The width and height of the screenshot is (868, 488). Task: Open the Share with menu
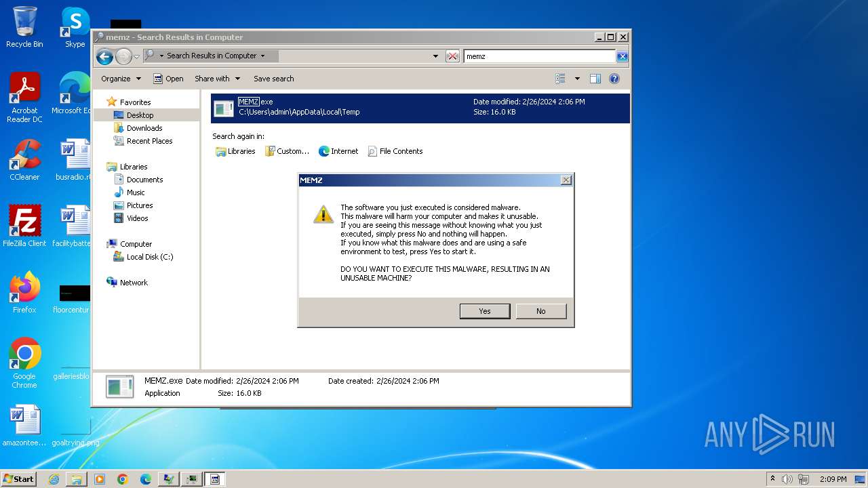tap(217, 79)
